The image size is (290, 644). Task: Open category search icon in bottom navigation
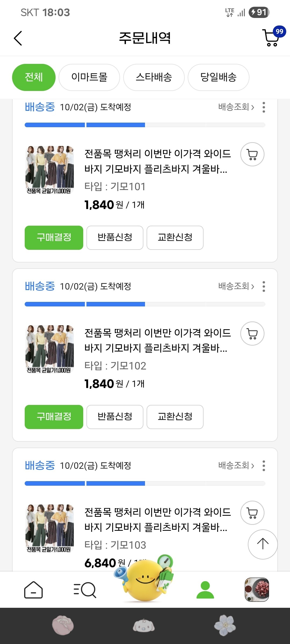coord(85,590)
